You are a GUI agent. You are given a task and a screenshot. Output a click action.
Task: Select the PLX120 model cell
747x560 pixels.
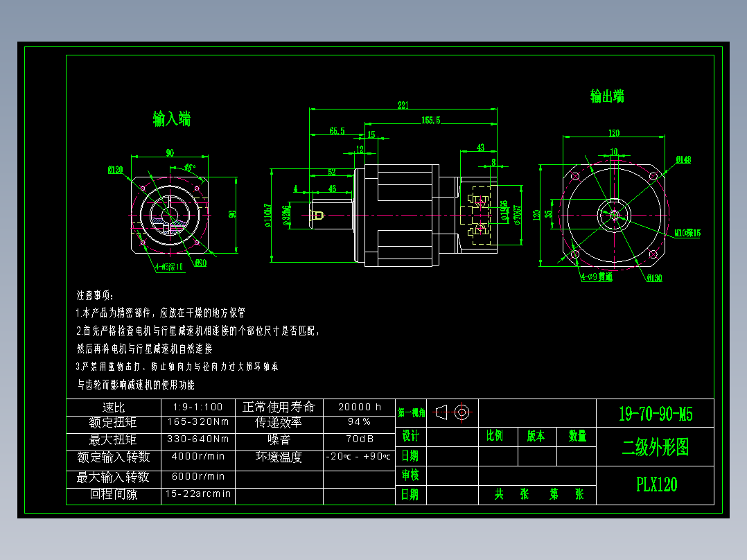656,484
